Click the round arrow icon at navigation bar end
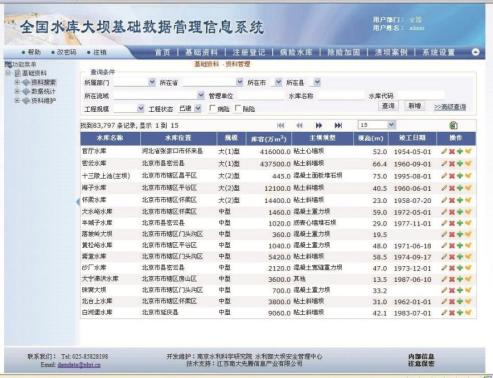This screenshot has height=378, width=493. point(476,52)
